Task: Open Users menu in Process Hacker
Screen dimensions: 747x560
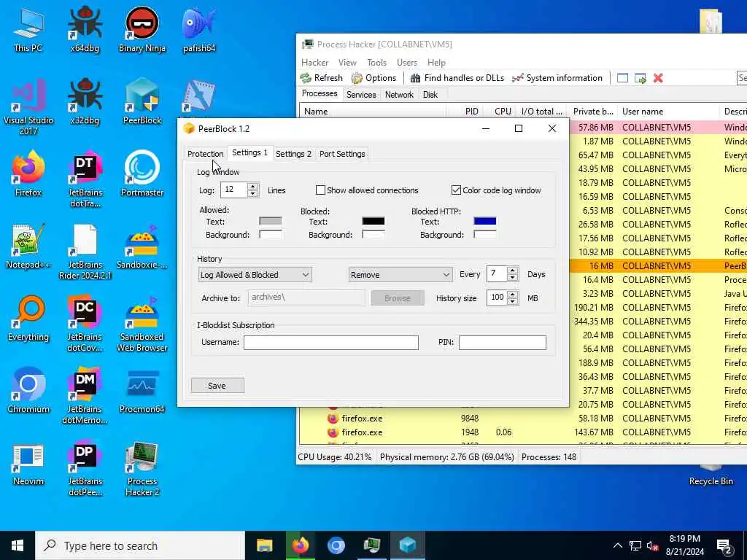Action: (407, 63)
